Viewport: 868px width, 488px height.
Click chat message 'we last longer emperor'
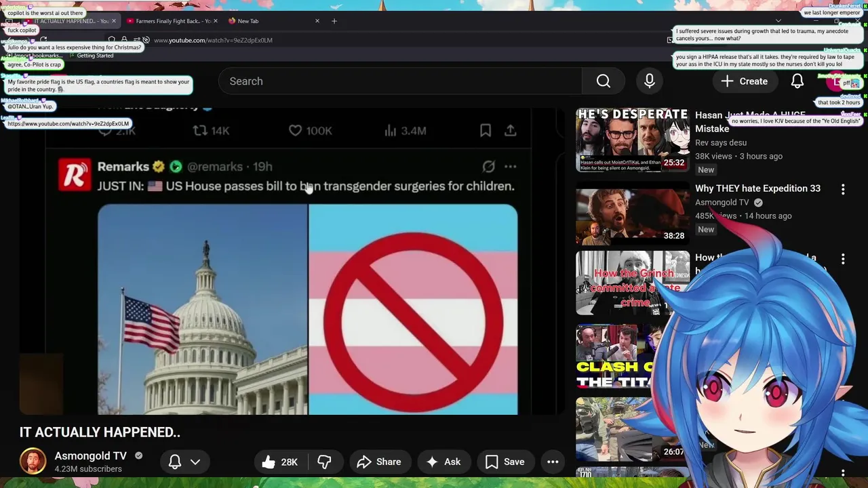click(831, 13)
